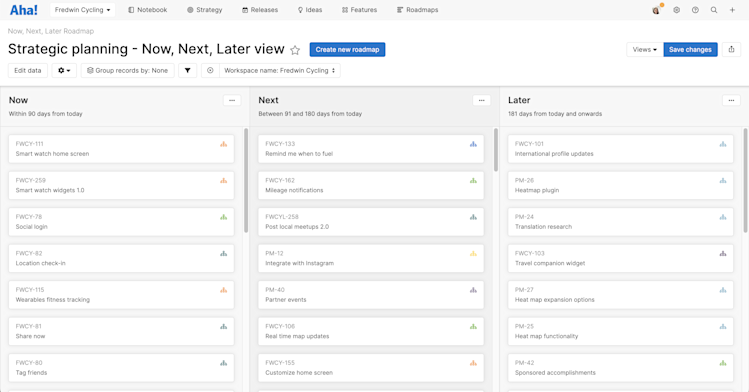
Task: Open the Heat map expansion options card
Action: (621, 295)
